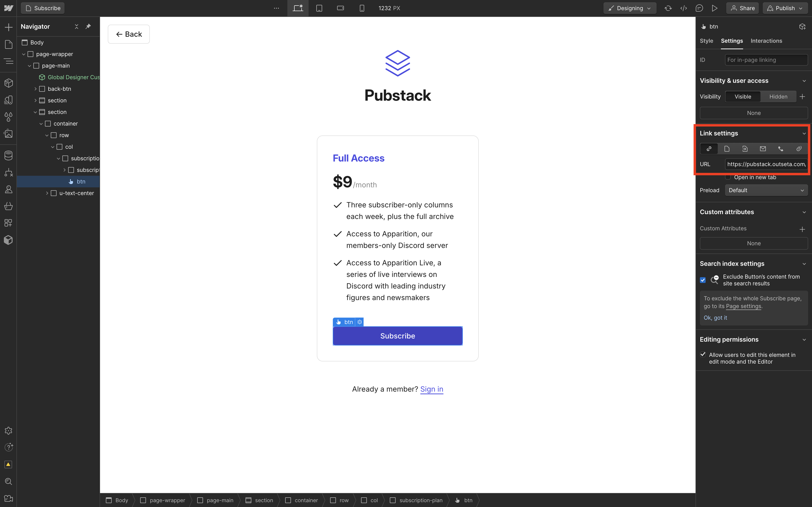Click the Page settings link
This screenshot has width=812, height=507.
click(x=743, y=306)
